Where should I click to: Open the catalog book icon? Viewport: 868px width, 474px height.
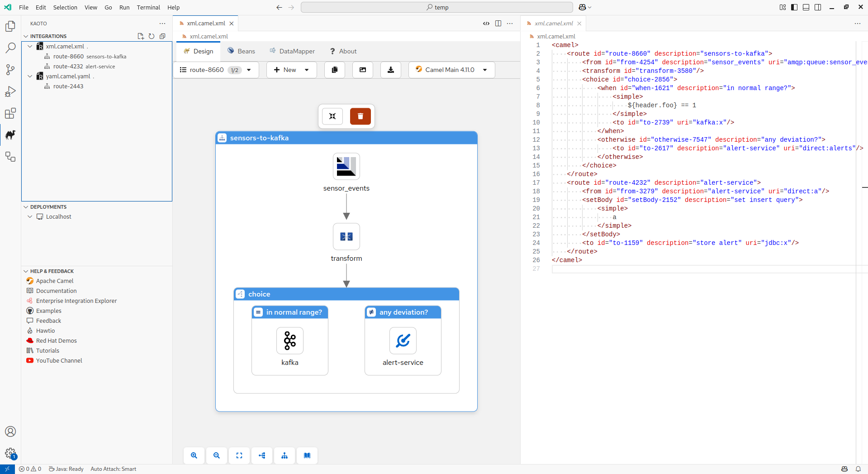coord(307,455)
